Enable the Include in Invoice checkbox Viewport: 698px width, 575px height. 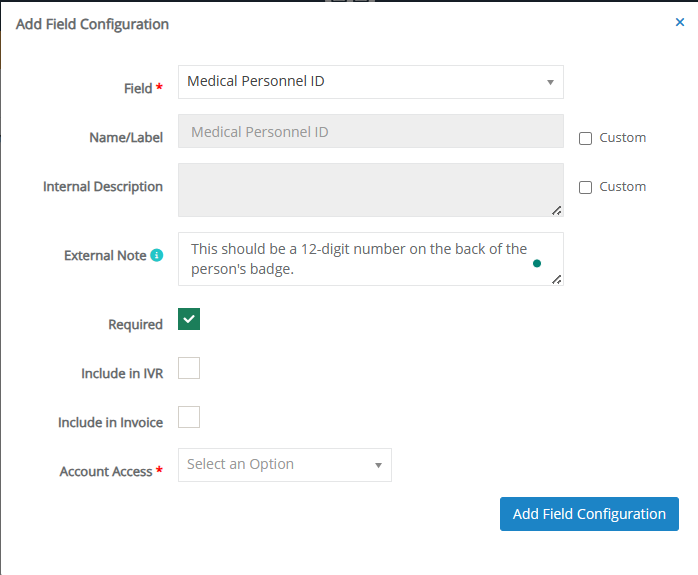(x=189, y=417)
